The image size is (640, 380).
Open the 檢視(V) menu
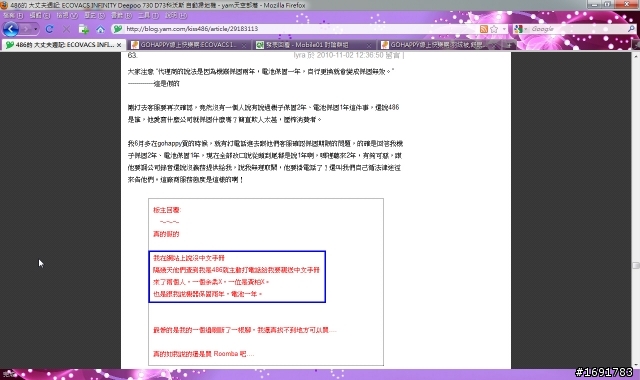click(x=67, y=16)
